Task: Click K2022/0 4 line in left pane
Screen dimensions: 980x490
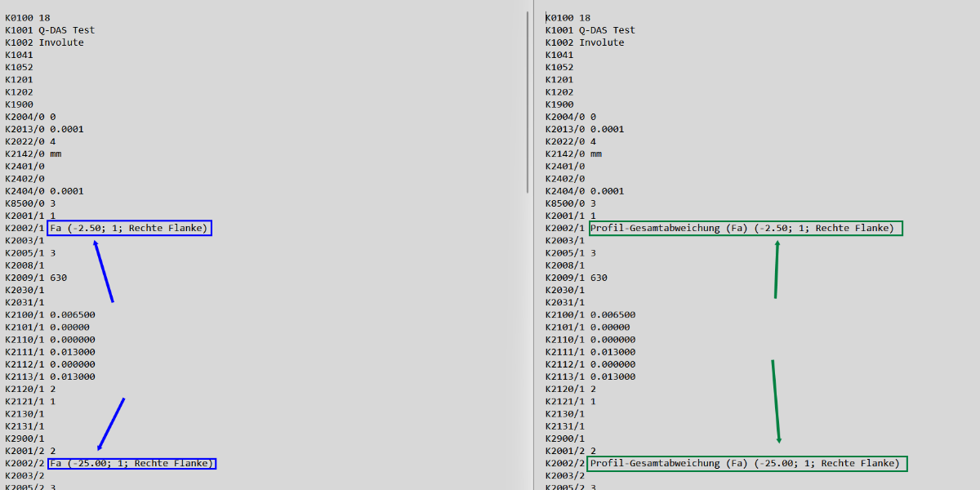Action: pos(30,142)
